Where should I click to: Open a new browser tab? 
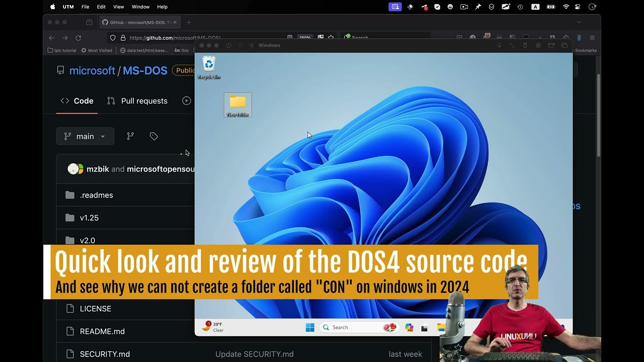(189, 22)
